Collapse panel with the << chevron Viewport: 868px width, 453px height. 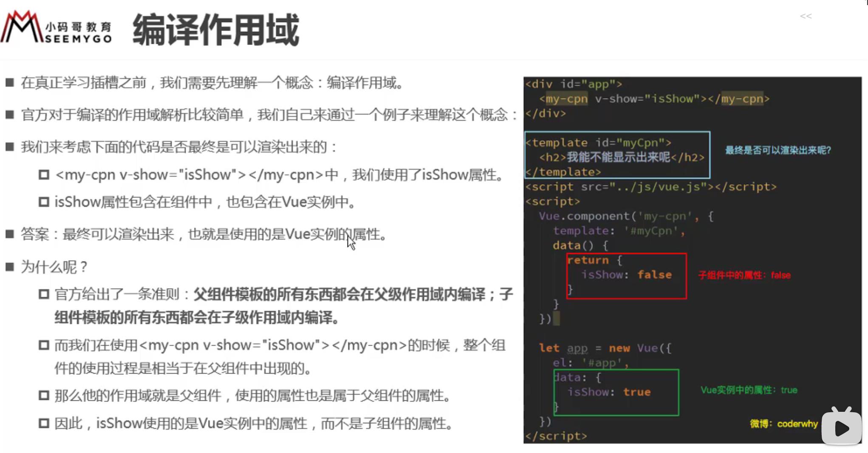click(806, 16)
